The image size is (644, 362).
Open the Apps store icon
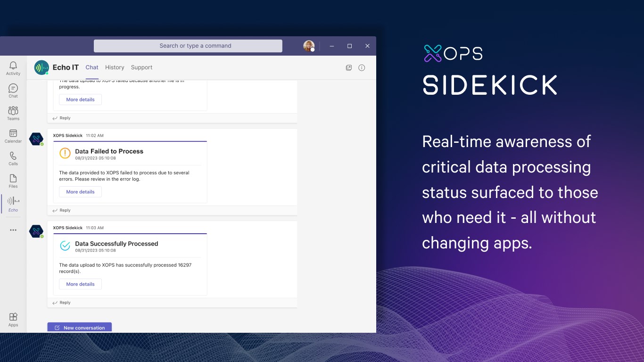[13, 320]
